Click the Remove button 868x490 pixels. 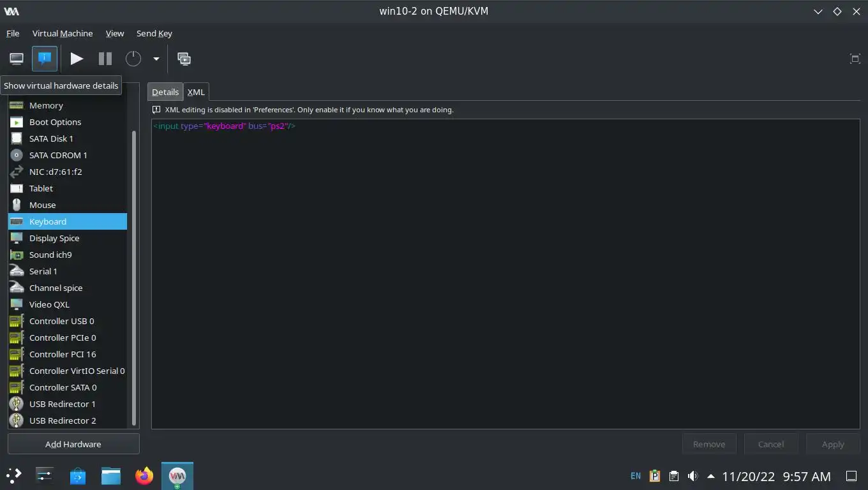709,444
